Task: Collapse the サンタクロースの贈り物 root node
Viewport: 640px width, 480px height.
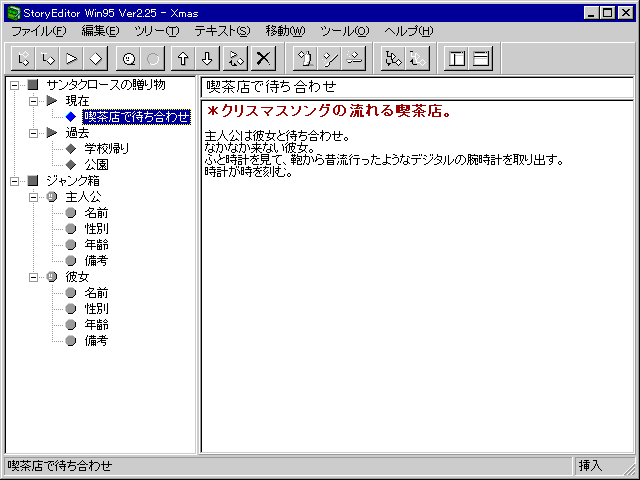Action: [14, 85]
